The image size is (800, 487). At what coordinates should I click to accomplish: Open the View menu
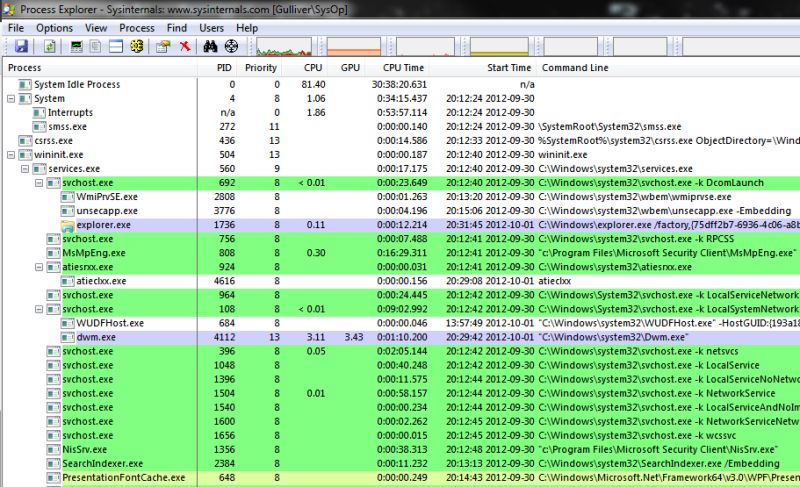coord(96,28)
